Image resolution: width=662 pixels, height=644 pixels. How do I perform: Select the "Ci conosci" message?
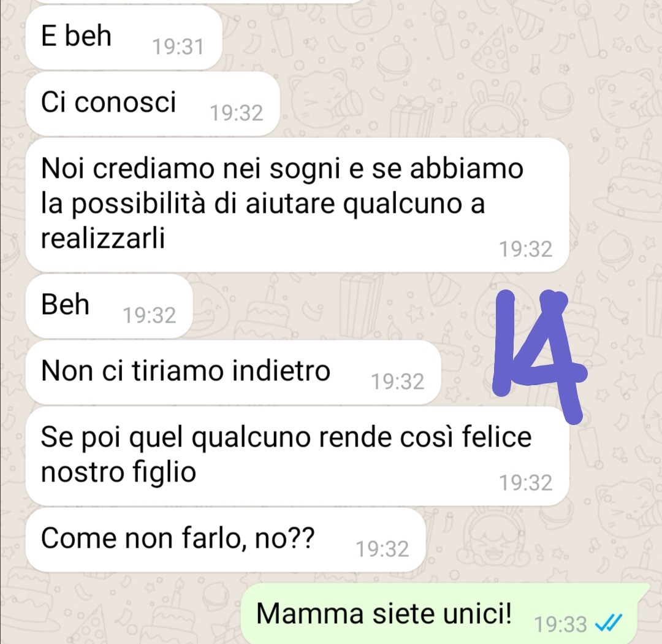tap(153, 104)
